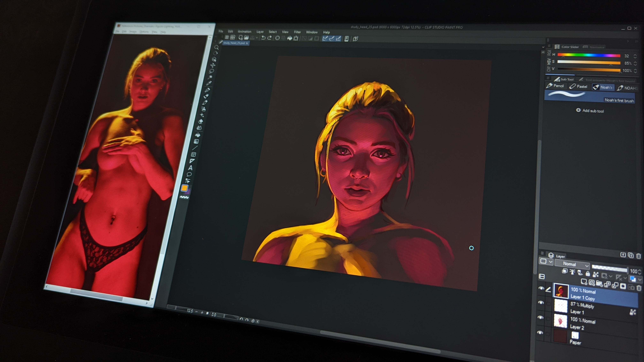Click the Hue slider in Color Slider
This screenshot has width=644, height=362.
click(589, 55)
